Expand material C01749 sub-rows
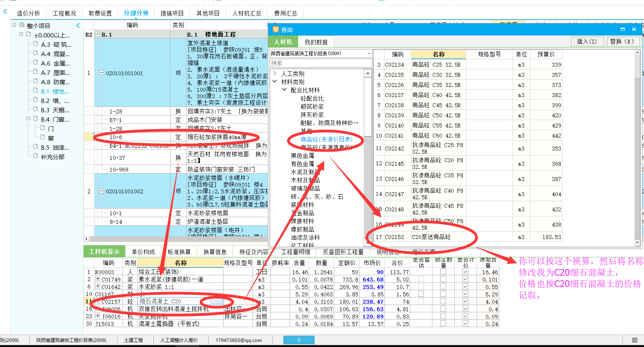644x347 pixels. (98, 279)
